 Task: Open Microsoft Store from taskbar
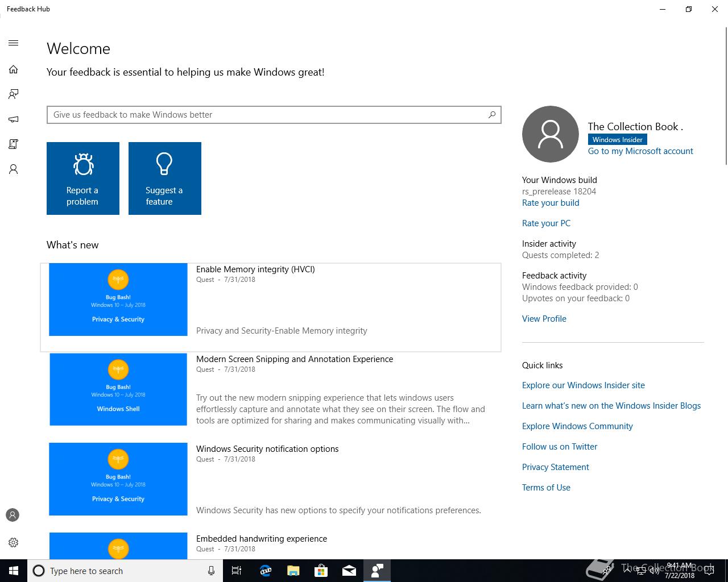[x=321, y=571]
